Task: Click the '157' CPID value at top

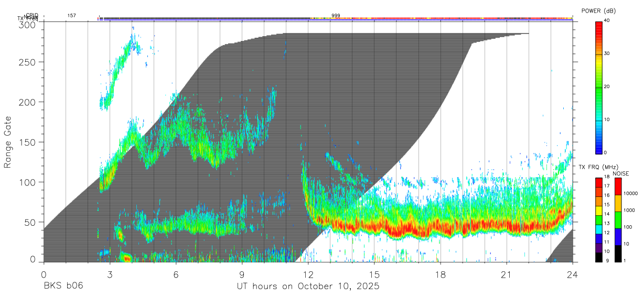Action: point(71,16)
